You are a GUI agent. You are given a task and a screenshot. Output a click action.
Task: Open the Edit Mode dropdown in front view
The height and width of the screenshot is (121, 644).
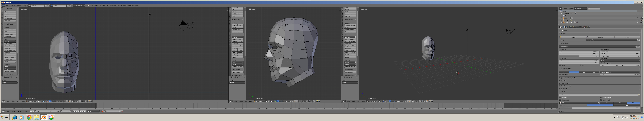point(31,102)
